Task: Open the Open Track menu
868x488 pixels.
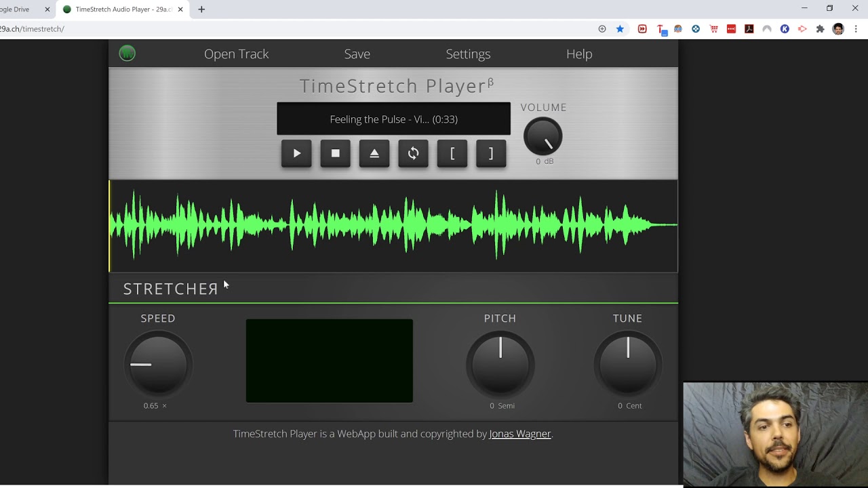Action: 236,54
